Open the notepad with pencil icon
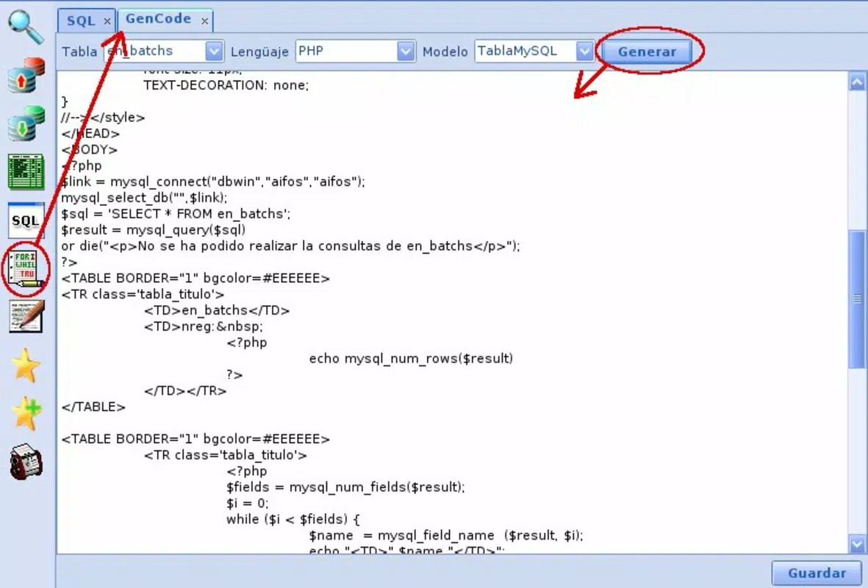The width and height of the screenshot is (868, 588). tap(26, 317)
